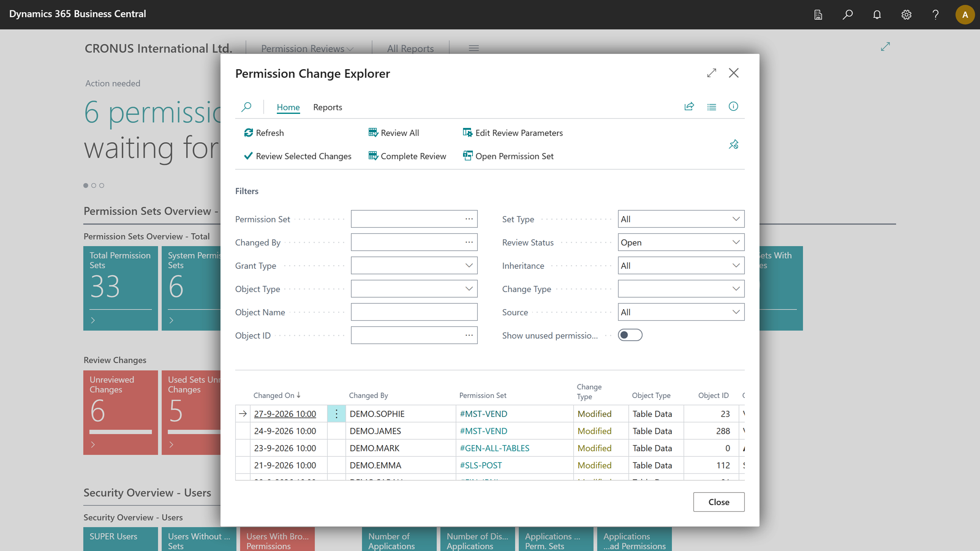Open Edit Review Parameters

(x=513, y=133)
